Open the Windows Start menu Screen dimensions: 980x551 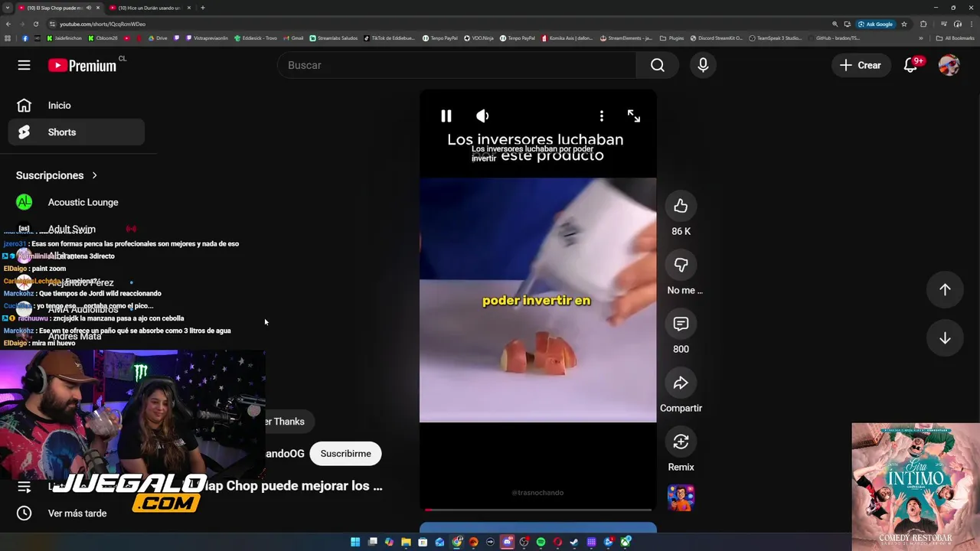point(355,542)
